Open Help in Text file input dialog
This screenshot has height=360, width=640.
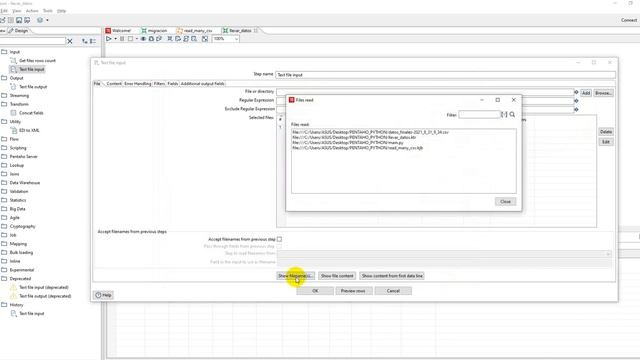click(103, 295)
